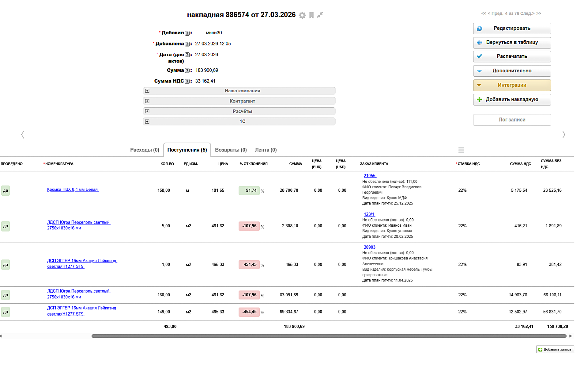This screenshot has height=368, width=588.
Task: Open the table hamburger menu icon
Action: [461, 150]
